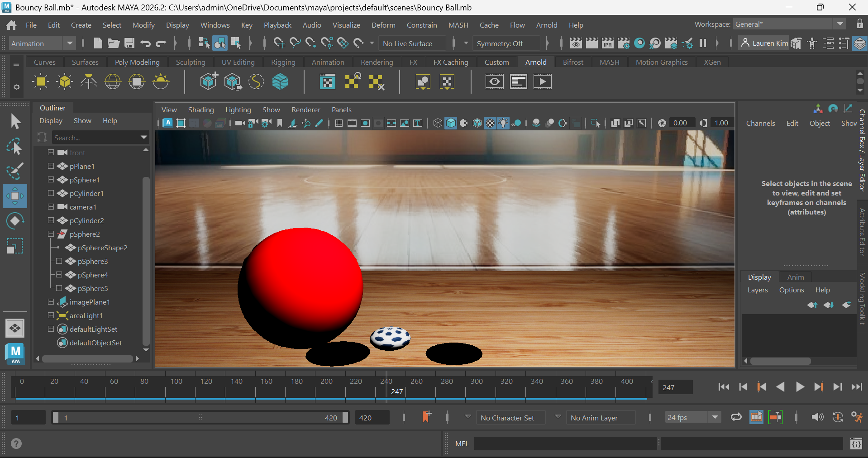Click the Save scene icon
Screen dimensions: 868x458
[129, 43]
